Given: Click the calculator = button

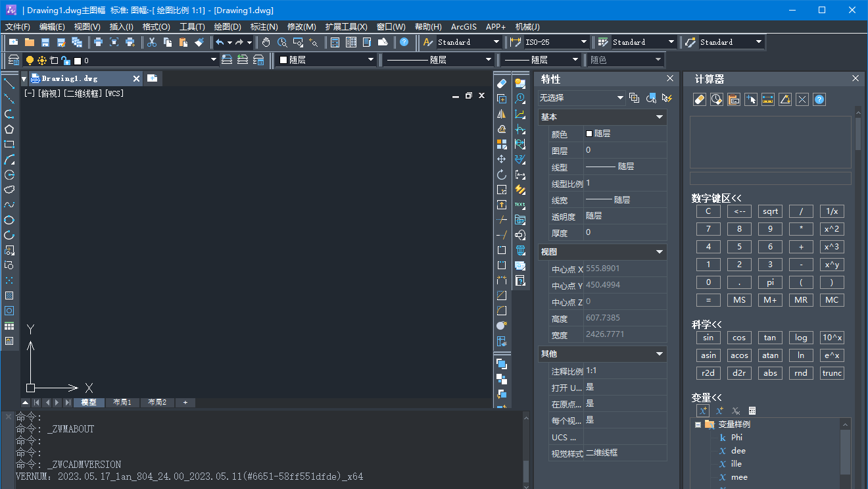Looking at the screenshot, I should tap(708, 300).
